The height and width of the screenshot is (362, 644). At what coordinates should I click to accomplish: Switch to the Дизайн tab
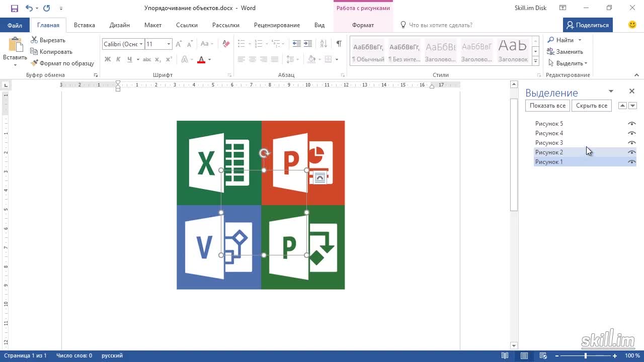(x=120, y=25)
